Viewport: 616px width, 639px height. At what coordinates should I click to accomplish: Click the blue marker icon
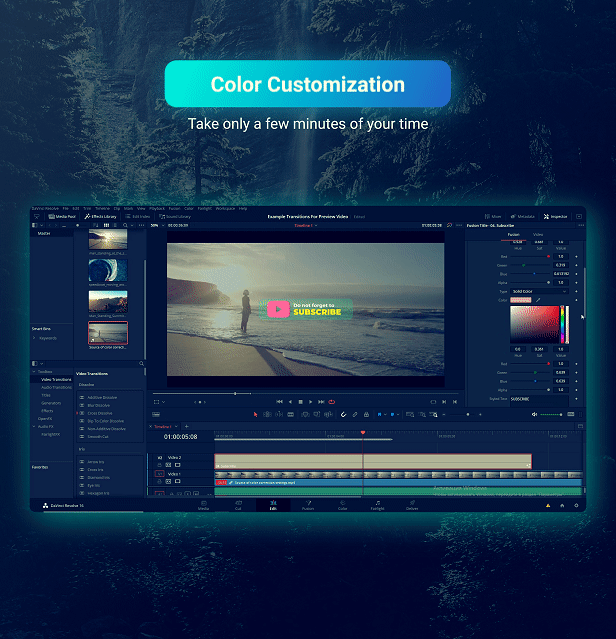(392, 414)
